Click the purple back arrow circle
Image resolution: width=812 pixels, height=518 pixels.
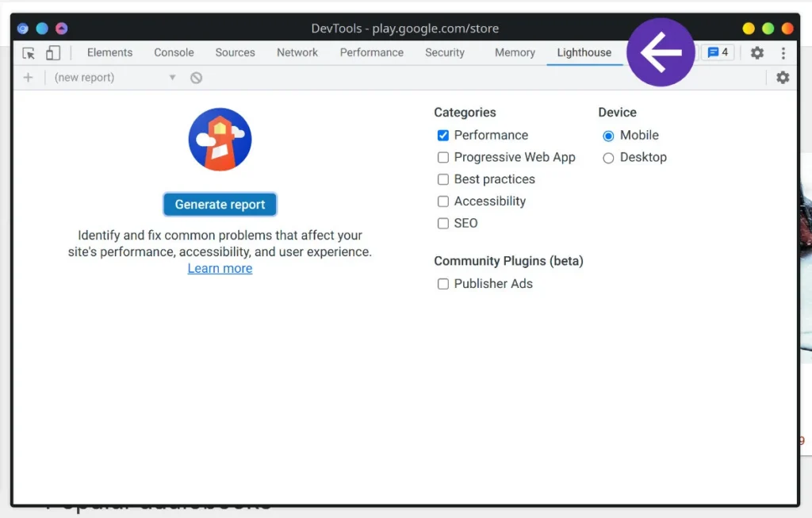click(x=661, y=52)
